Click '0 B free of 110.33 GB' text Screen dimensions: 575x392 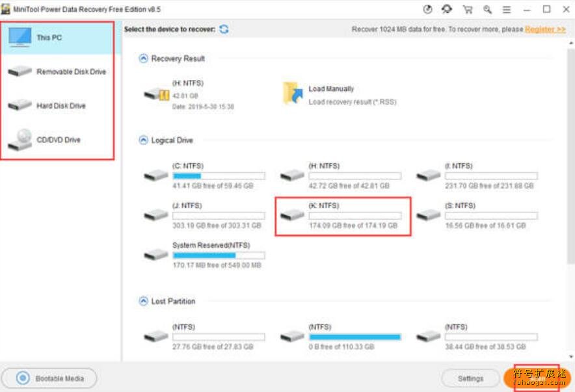341,347
